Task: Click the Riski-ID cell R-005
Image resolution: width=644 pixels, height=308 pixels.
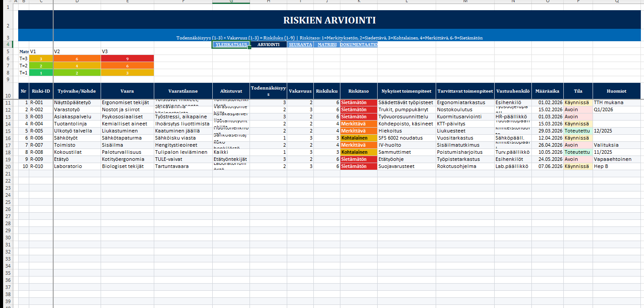Action: point(41,131)
